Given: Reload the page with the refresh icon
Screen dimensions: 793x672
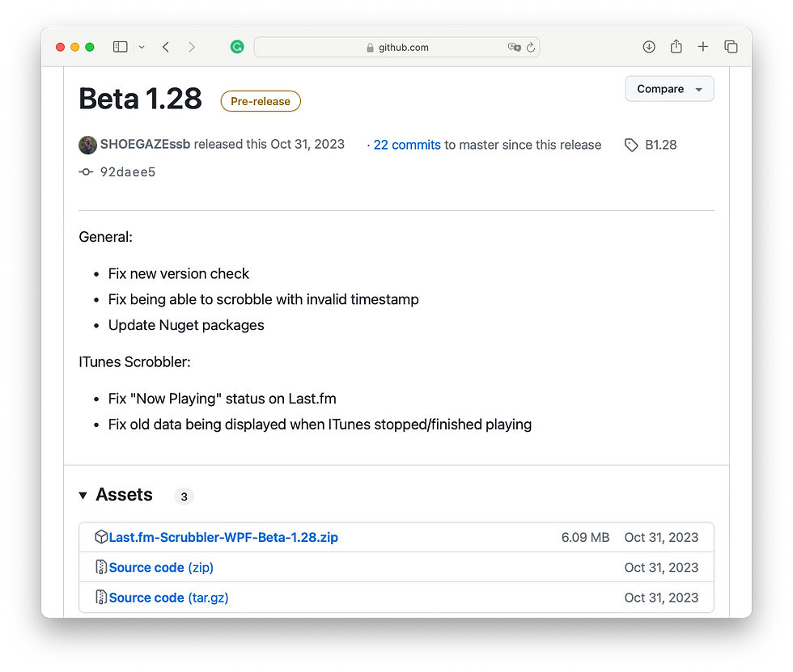Looking at the screenshot, I should click(x=531, y=47).
